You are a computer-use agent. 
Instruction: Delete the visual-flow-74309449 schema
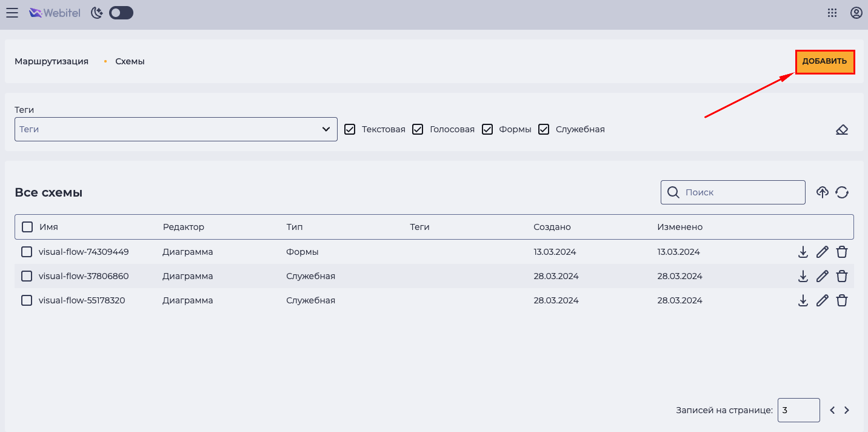841,252
